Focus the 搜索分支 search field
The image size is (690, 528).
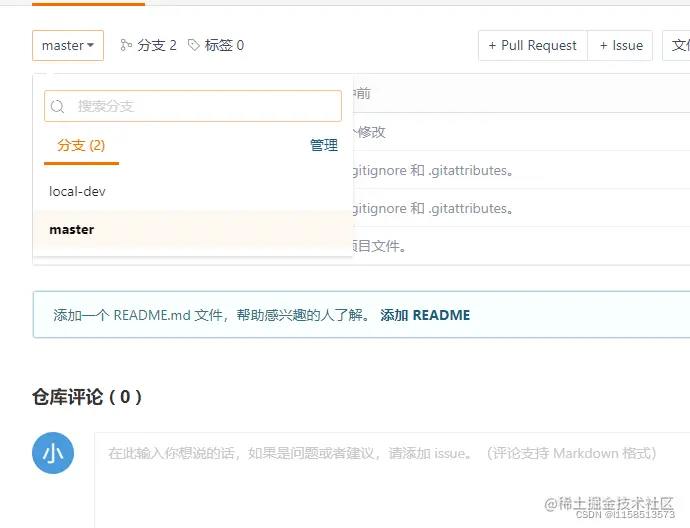pos(193,106)
